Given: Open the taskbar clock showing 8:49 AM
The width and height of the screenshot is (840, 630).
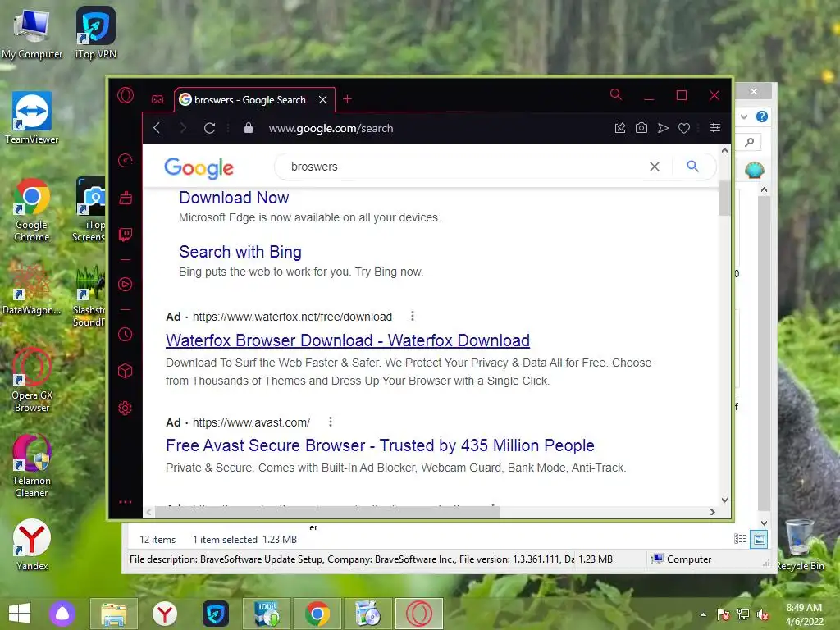Looking at the screenshot, I should [x=804, y=614].
